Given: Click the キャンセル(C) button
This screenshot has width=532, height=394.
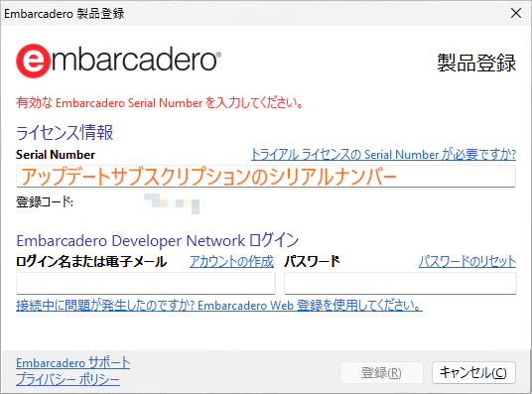Looking at the screenshot, I should pos(473,372).
